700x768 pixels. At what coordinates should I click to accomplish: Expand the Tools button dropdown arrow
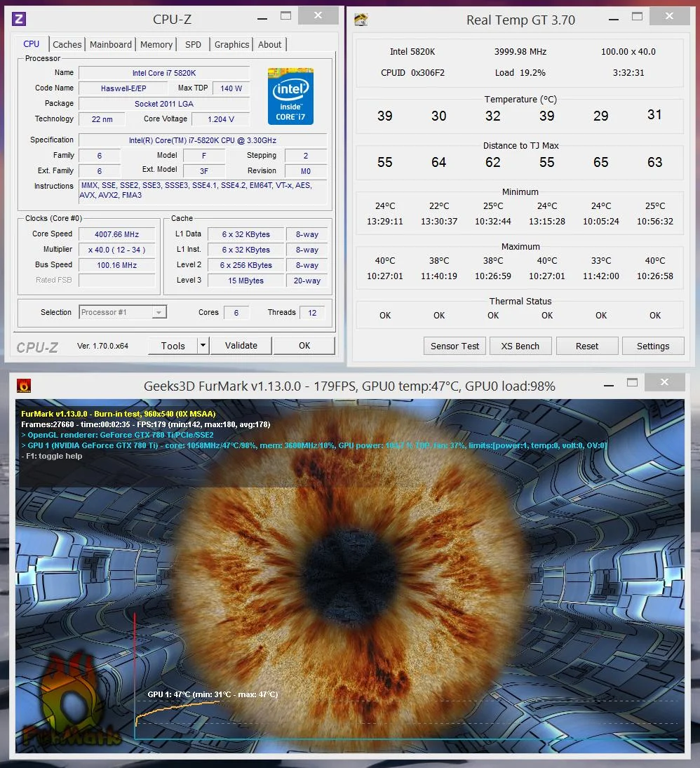[x=203, y=345]
